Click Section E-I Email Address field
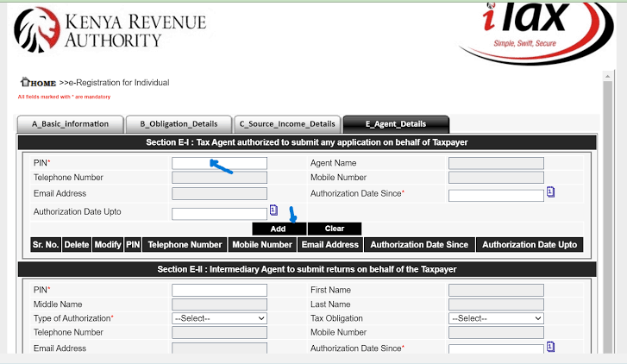This screenshot has width=627, height=364. 220,193
